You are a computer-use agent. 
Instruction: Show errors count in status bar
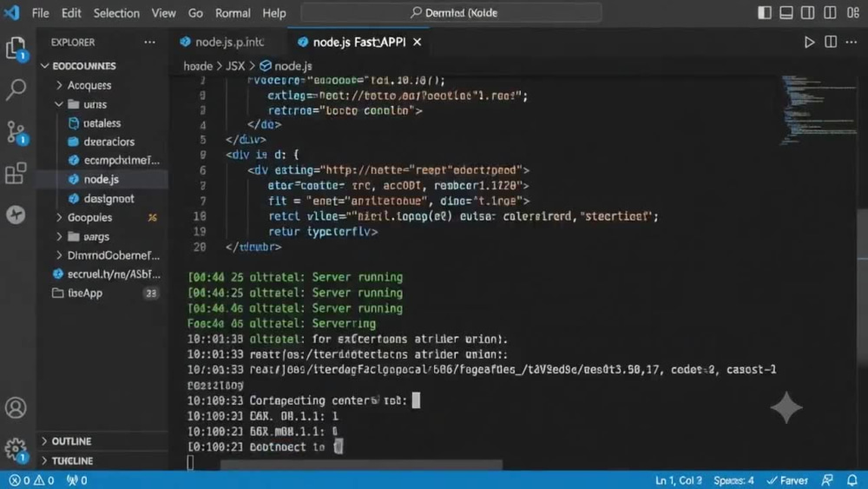point(20,480)
